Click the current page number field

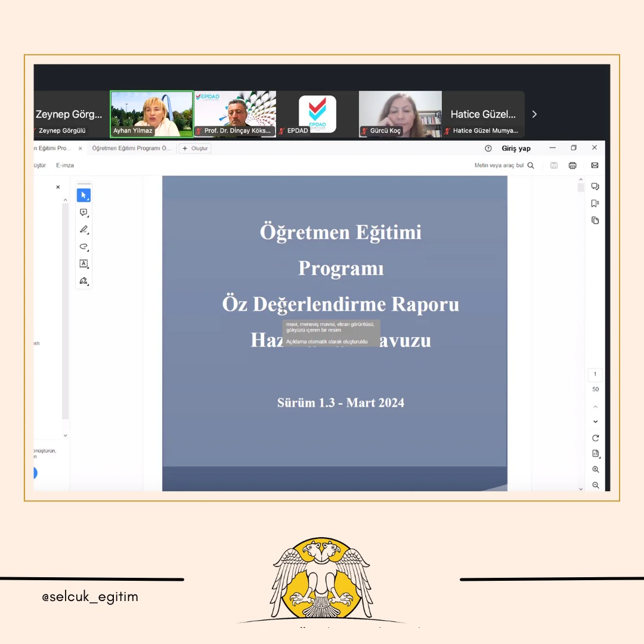595,374
